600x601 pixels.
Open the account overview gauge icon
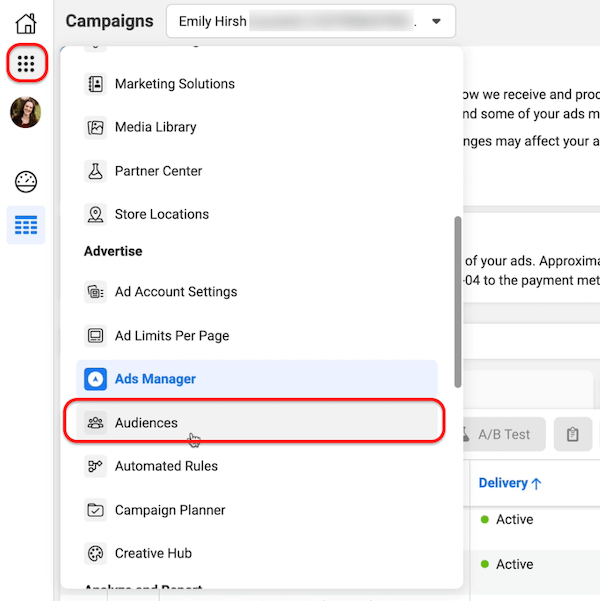[26, 182]
